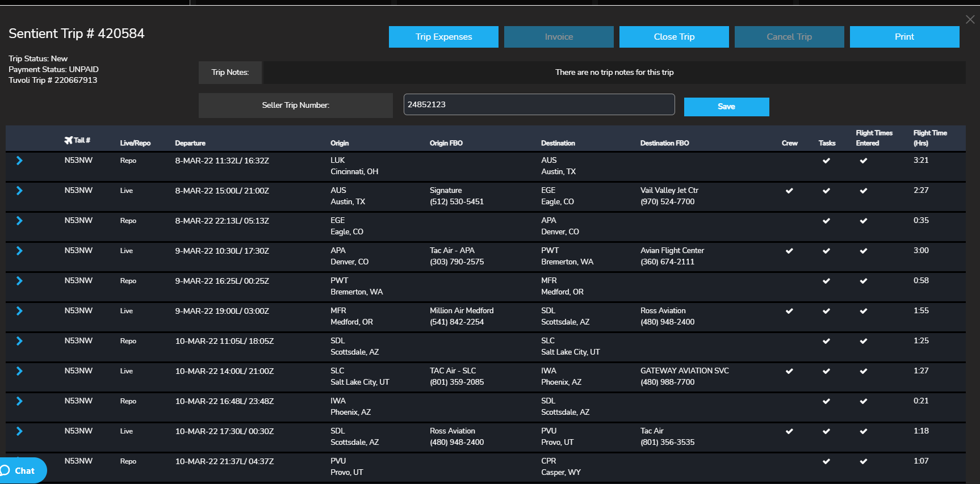Click Tasks checkmark for SLC to IWA leg

pyautogui.click(x=826, y=371)
